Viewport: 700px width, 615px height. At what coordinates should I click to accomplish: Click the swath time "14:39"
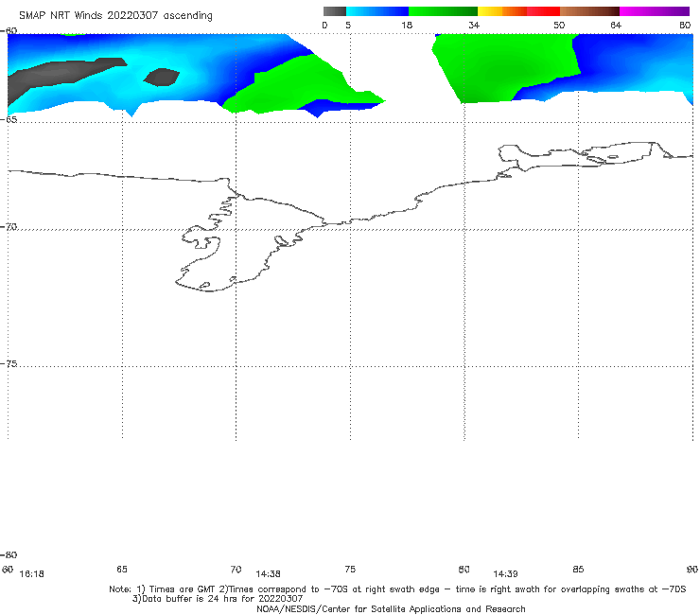tap(505, 574)
